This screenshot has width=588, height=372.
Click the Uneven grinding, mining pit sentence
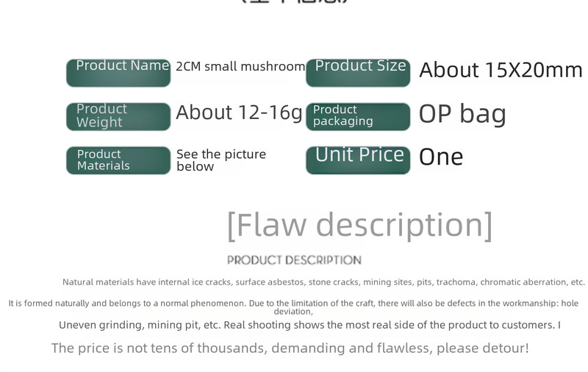(x=309, y=325)
